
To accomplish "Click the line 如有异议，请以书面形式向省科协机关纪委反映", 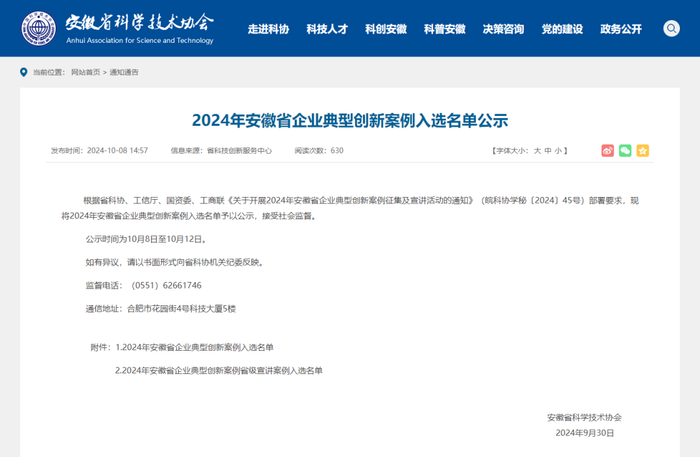I will tap(174, 262).
